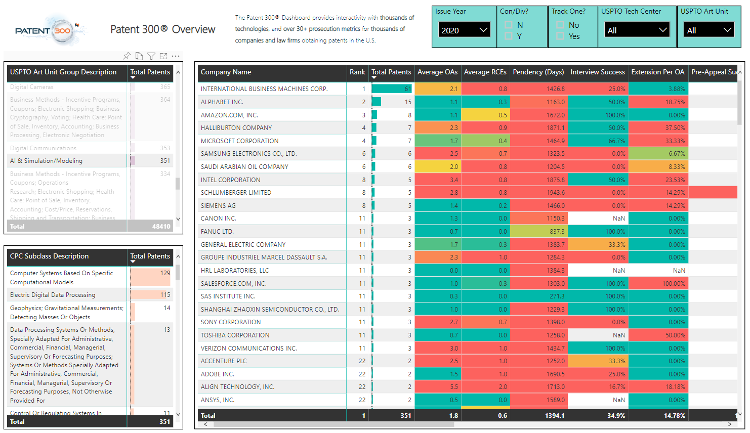The height and width of the screenshot is (433, 750).
Task: Click company table vertical scrollbar thumb
Action: point(740,103)
